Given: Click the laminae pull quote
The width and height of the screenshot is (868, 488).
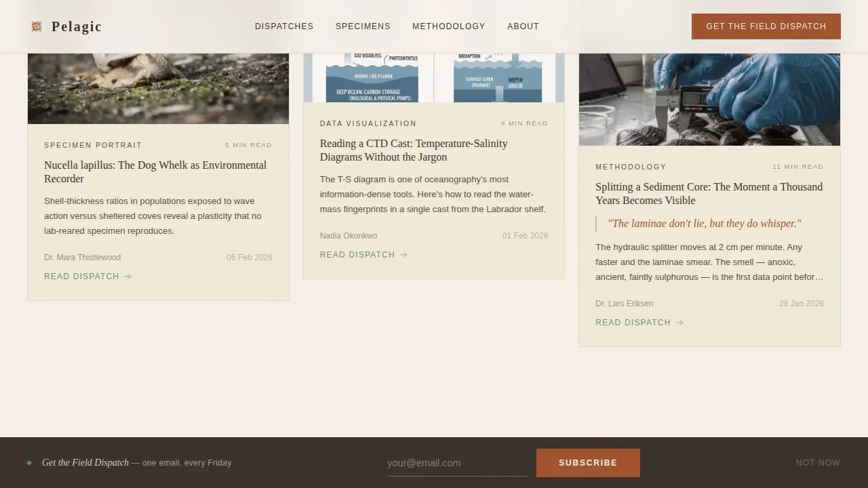Looking at the screenshot, I should 705,224.
